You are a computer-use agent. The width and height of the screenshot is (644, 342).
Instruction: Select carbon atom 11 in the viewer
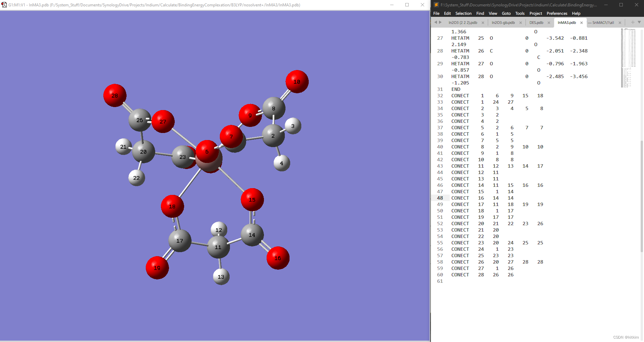pyautogui.click(x=218, y=247)
